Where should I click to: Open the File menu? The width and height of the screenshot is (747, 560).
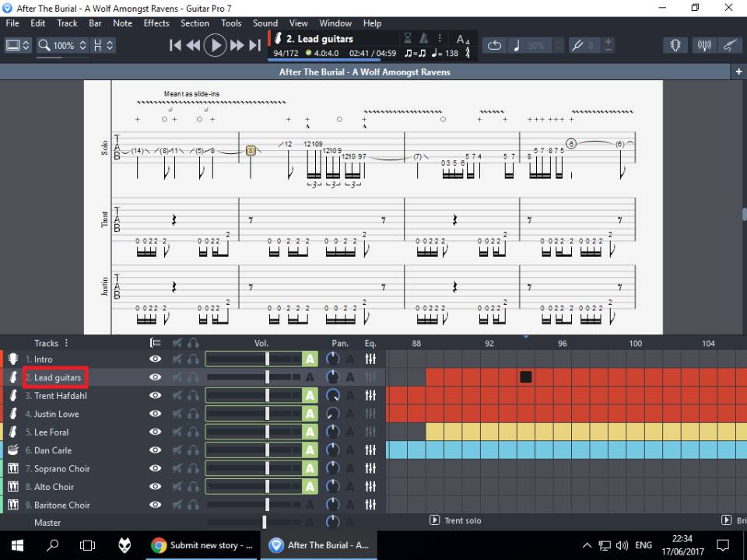[x=12, y=23]
